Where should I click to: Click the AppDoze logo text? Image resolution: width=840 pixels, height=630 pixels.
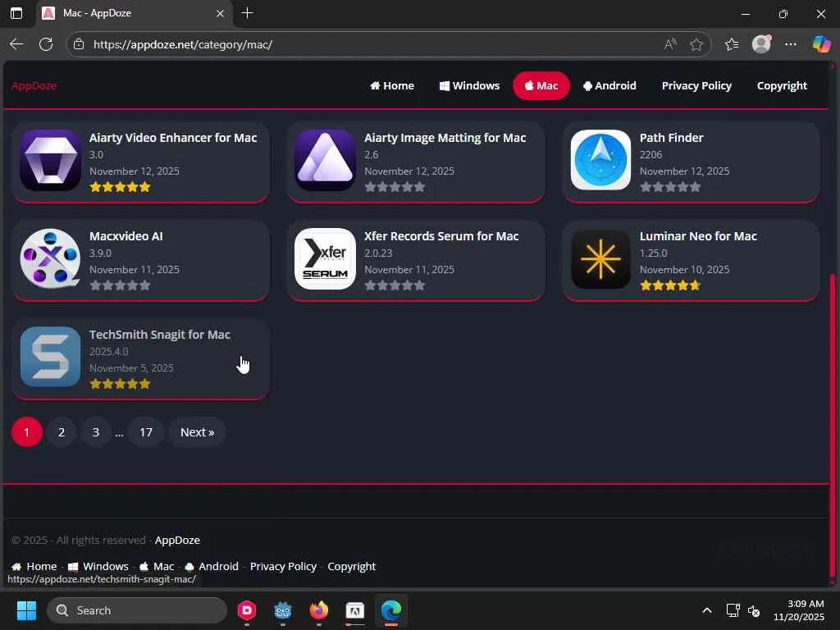pos(34,85)
